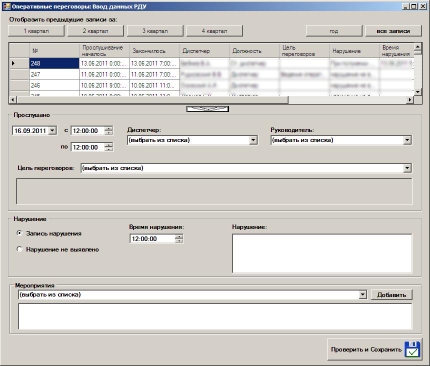Image resolution: width=430 pixels, height=366 pixels.
Task: Expand the Руководитель combo box
Action: tap(407, 140)
